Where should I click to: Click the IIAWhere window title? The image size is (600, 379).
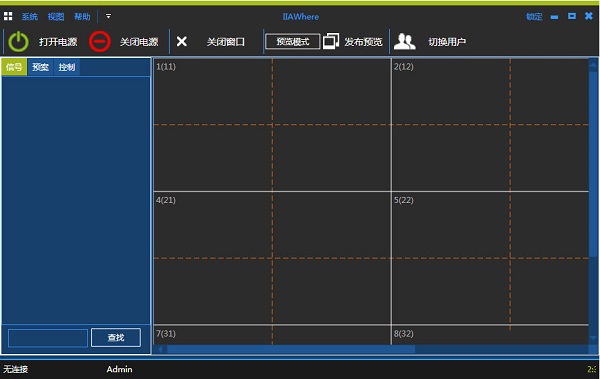(300, 16)
